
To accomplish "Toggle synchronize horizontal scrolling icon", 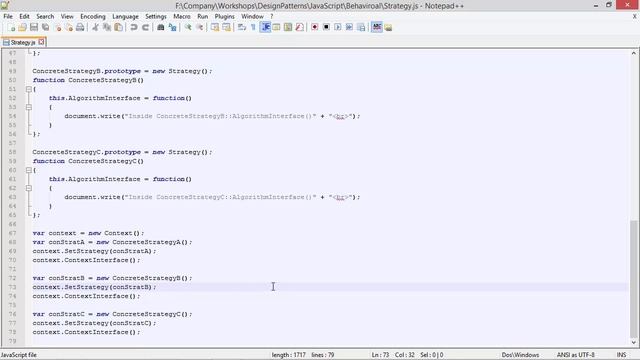I will tap(226, 27).
